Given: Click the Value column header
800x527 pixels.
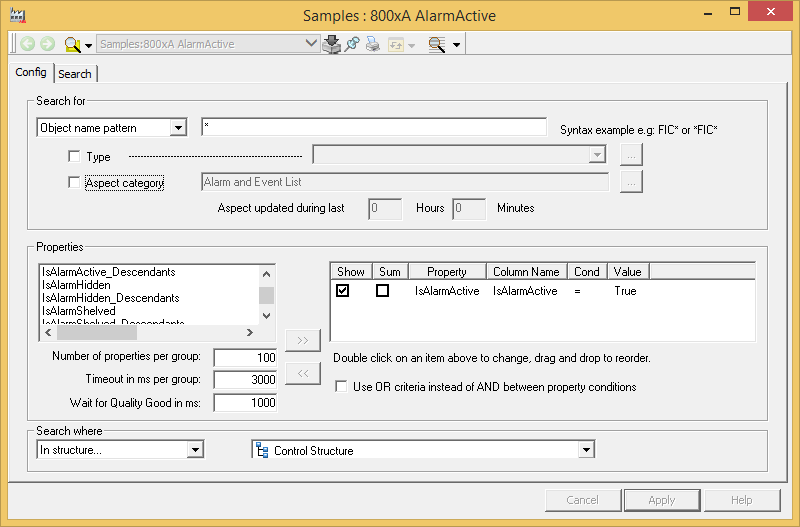Looking at the screenshot, I should tap(628, 272).
